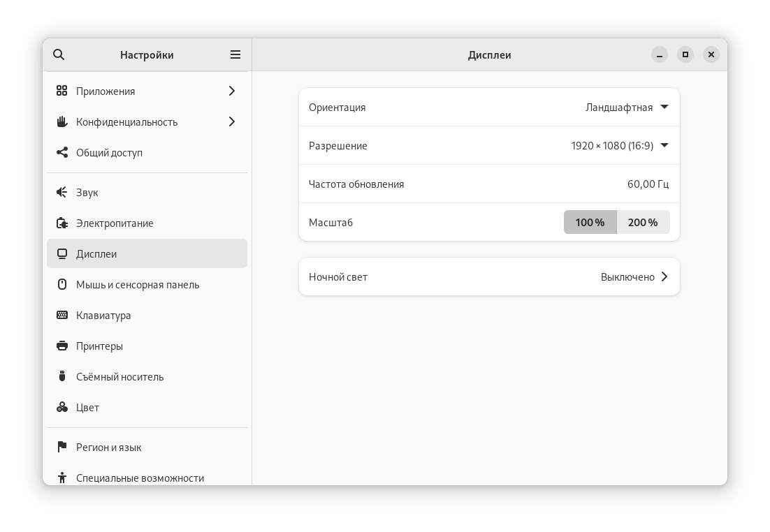The image size is (770, 532).
Task: Click the Цвет color icon
Action: tap(62, 407)
